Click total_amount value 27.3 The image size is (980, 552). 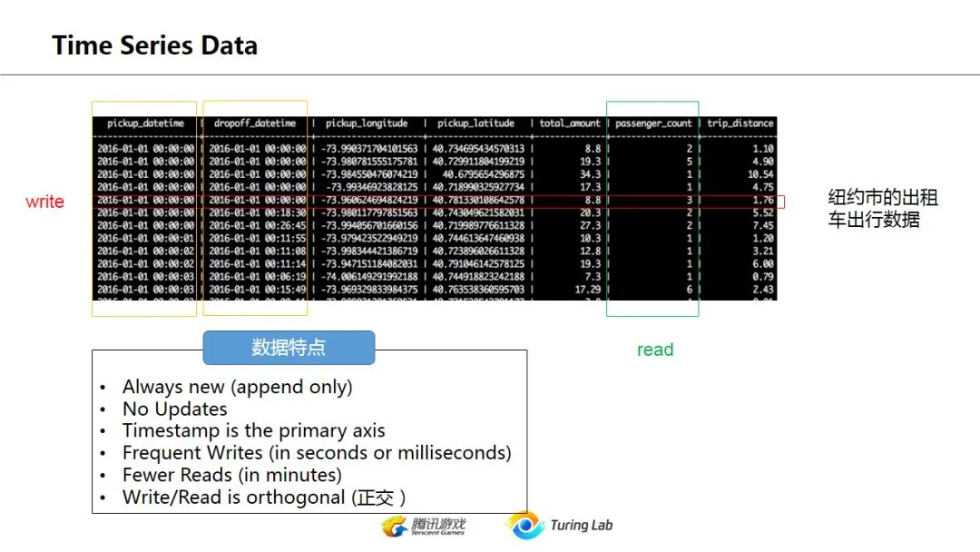point(590,226)
